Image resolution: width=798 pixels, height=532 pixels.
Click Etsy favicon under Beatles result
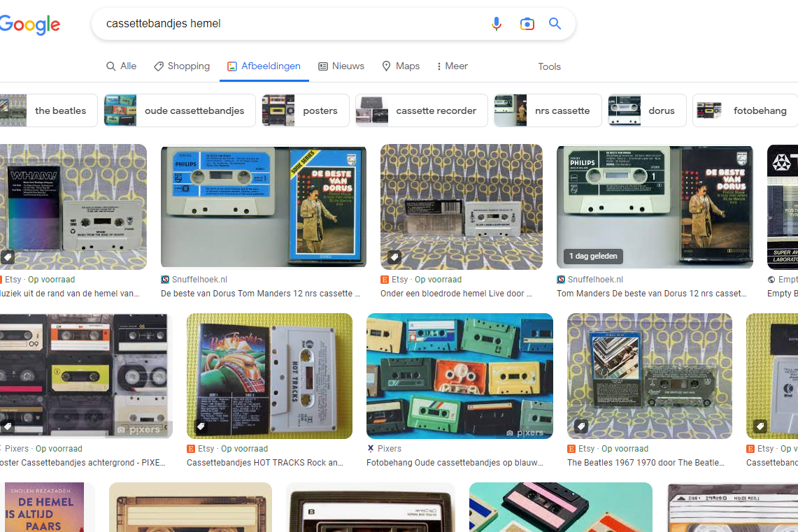tap(571, 449)
